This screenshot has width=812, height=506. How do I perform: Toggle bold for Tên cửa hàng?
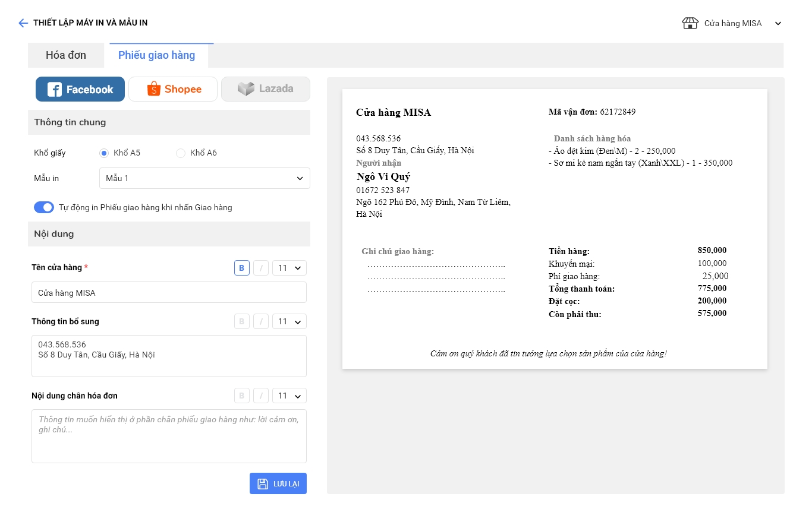pos(241,268)
